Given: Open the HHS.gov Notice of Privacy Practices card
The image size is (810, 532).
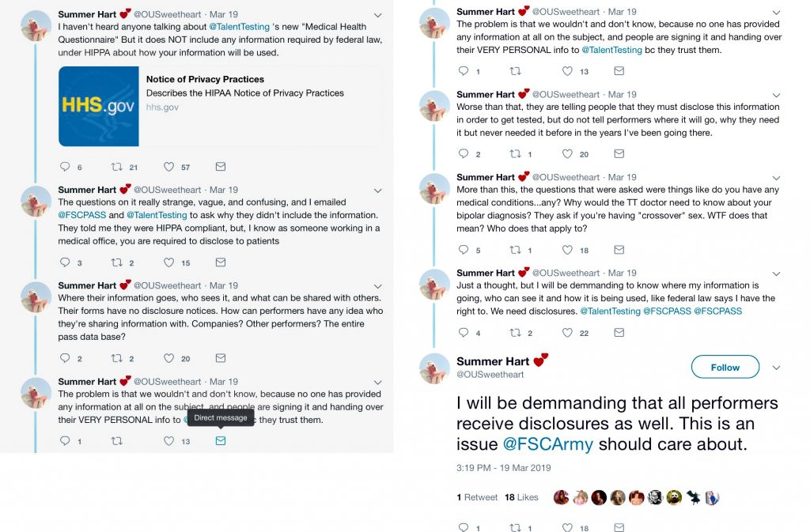Looking at the screenshot, I should (x=220, y=106).
